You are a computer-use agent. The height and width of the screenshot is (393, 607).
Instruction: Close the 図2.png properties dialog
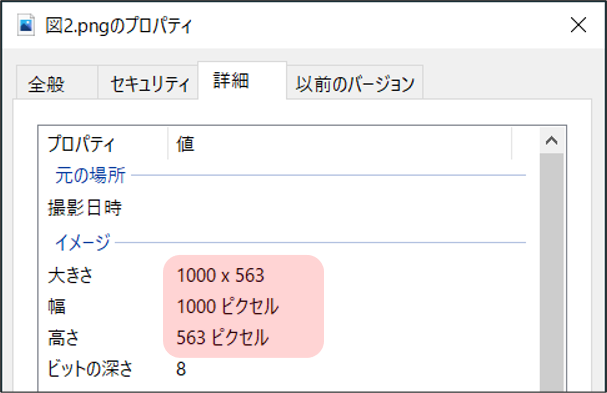click(x=578, y=25)
